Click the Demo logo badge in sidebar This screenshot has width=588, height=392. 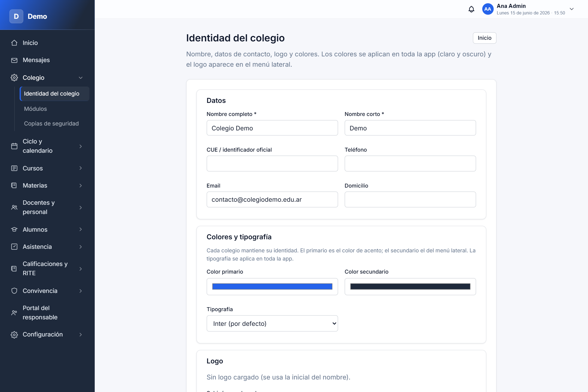click(x=16, y=16)
